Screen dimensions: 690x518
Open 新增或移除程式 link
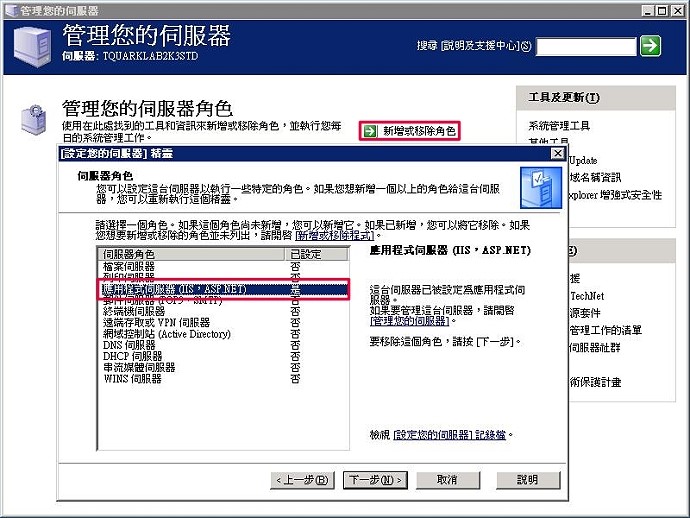click(334, 235)
